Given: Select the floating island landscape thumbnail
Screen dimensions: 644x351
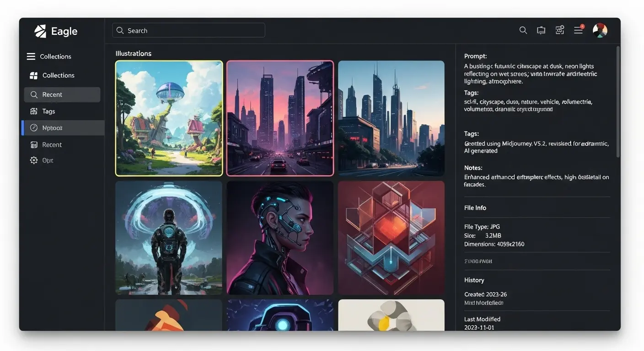Looking at the screenshot, I should [x=169, y=118].
